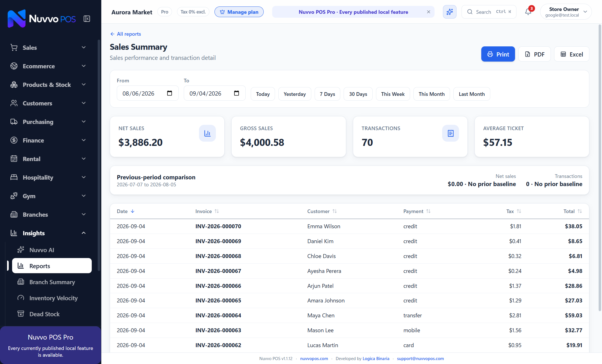Open Inventory Velocity page
This screenshot has width=602, height=364.
coord(52,298)
